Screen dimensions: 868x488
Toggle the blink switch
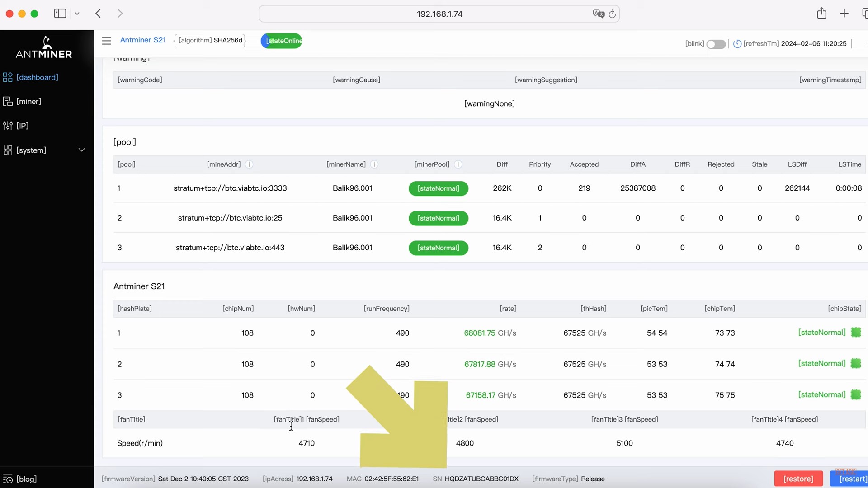(x=716, y=44)
